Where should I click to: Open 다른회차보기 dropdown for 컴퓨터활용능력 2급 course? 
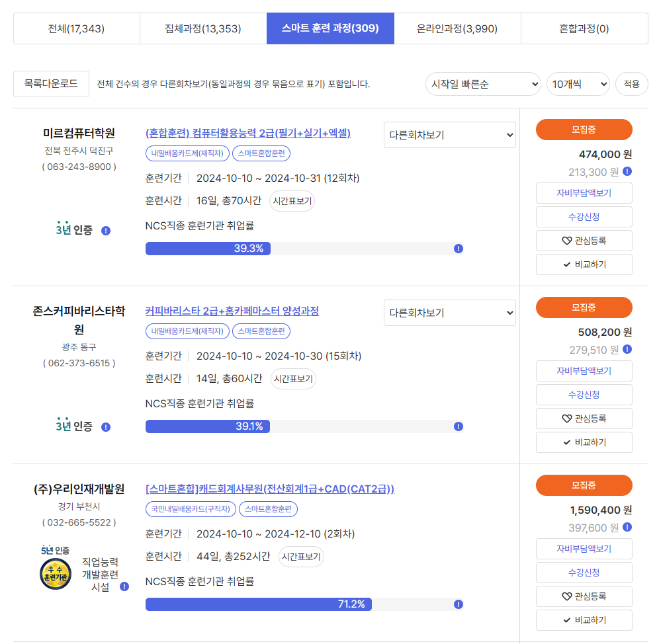coord(449,135)
